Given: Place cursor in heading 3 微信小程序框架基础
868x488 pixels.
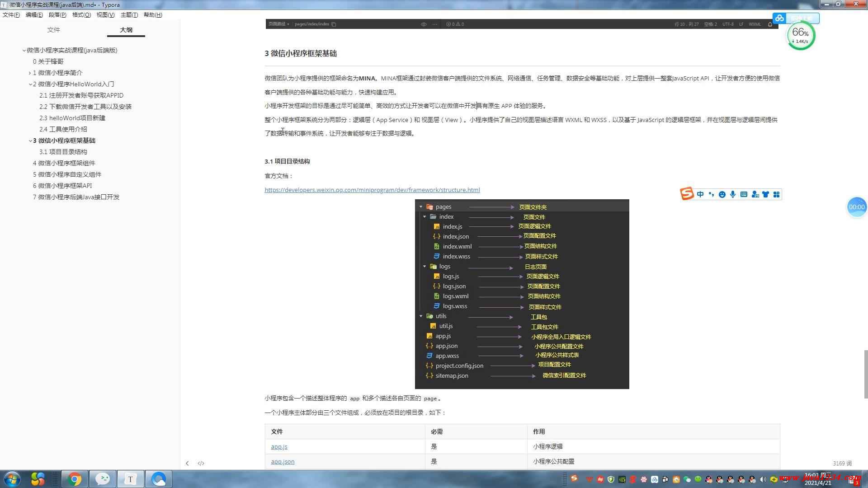Looking at the screenshot, I should (301, 53).
